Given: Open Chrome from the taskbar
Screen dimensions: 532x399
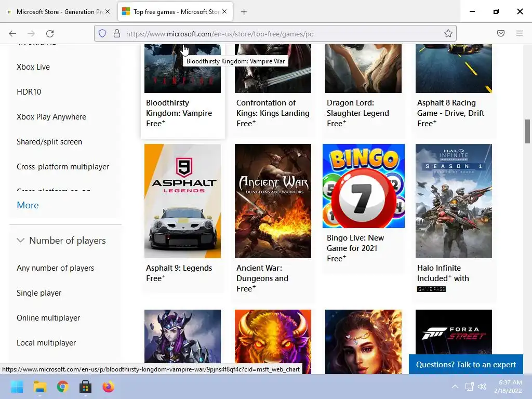Looking at the screenshot, I should 62,387.
